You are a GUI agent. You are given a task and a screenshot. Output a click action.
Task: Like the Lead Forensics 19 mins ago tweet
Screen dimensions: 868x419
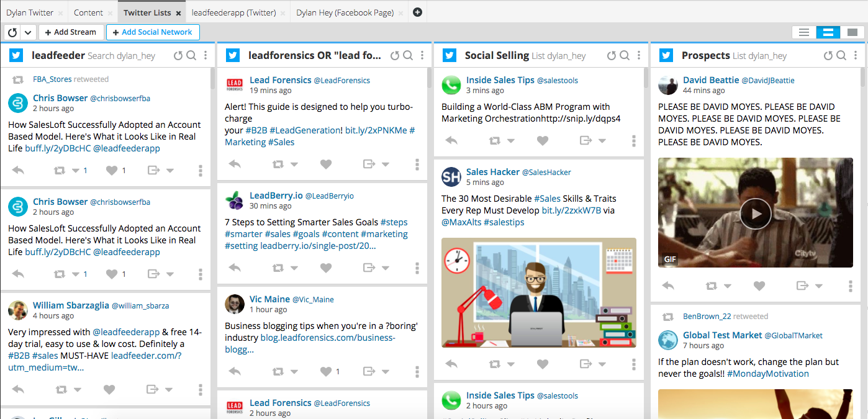[x=326, y=164]
